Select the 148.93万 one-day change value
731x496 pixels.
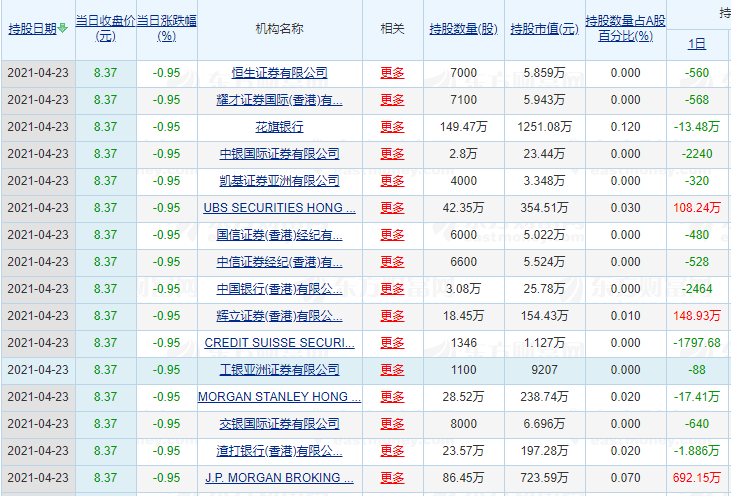tap(697, 316)
